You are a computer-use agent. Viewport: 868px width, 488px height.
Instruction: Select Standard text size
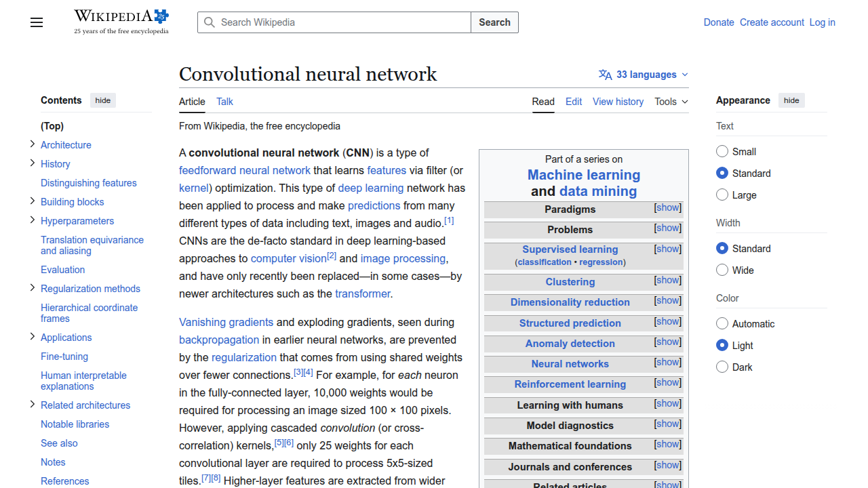[722, 174]
